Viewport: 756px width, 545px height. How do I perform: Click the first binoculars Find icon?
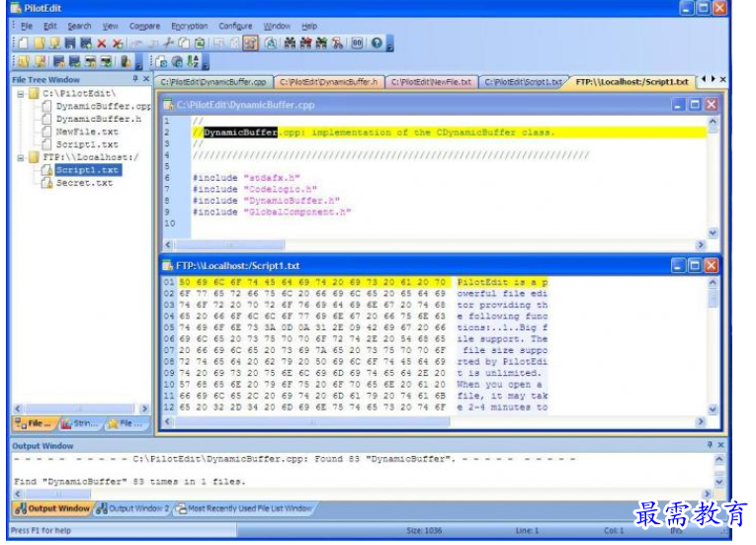290,44
